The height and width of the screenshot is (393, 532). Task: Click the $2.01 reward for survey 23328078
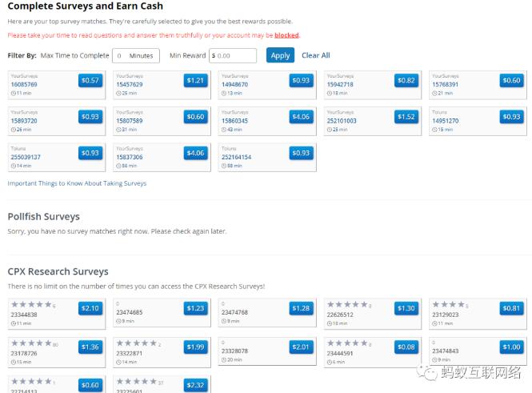tap(301, 347)
